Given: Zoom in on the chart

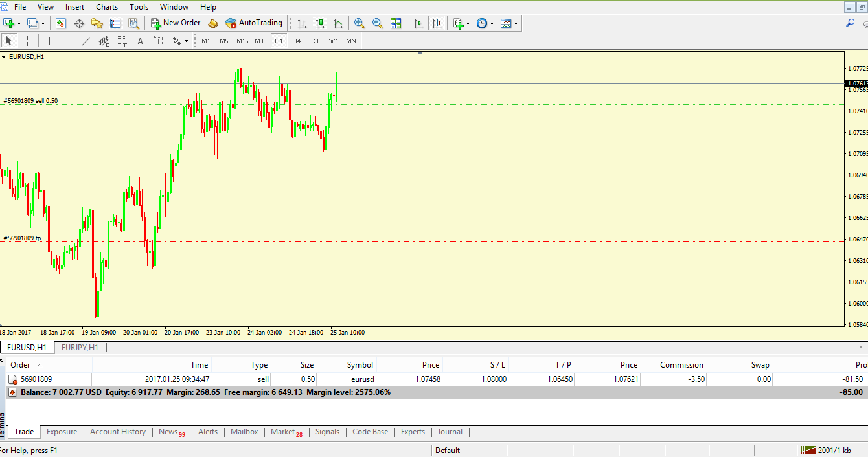Looking at the screenshot, I should (x=360, y=23).
